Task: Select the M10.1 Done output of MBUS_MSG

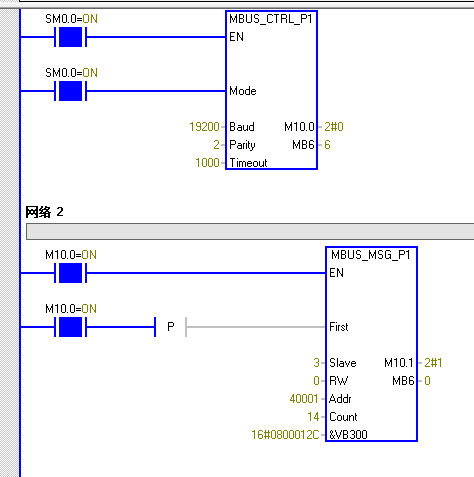Action: pyautogui.click(x=399, y=363)
